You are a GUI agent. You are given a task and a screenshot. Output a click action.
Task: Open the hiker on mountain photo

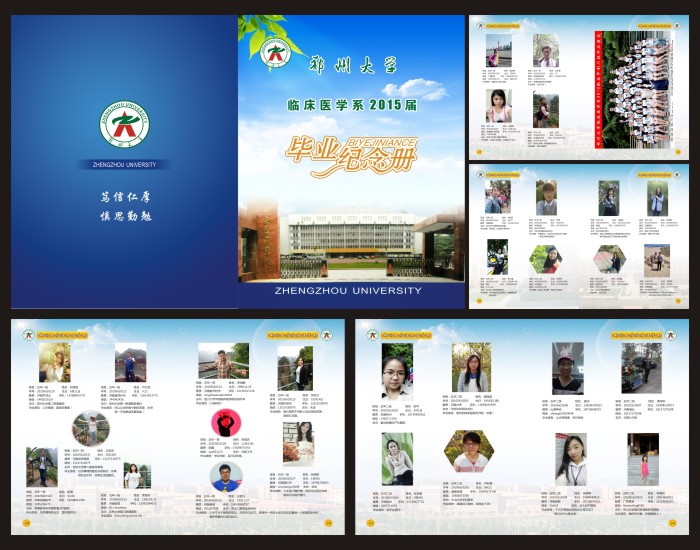pyautogui.click(x=546, y=109)
